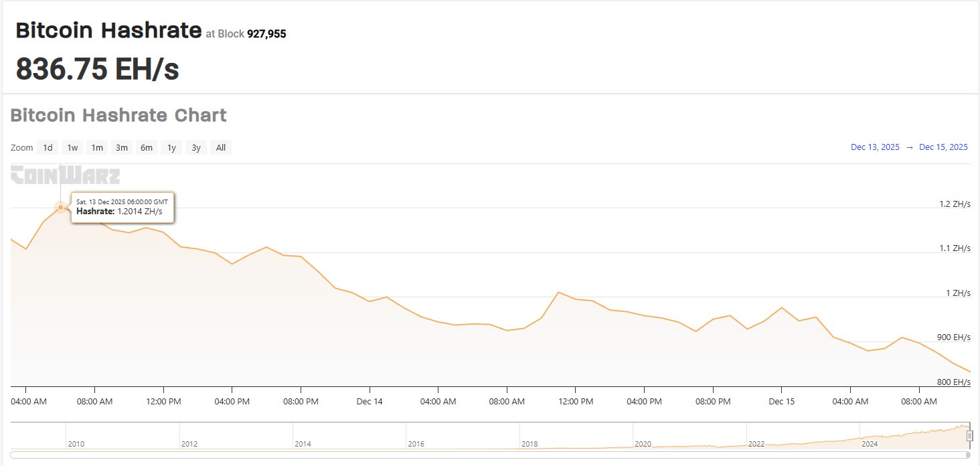Switch to the 1m zoom view

click(97, 147)
